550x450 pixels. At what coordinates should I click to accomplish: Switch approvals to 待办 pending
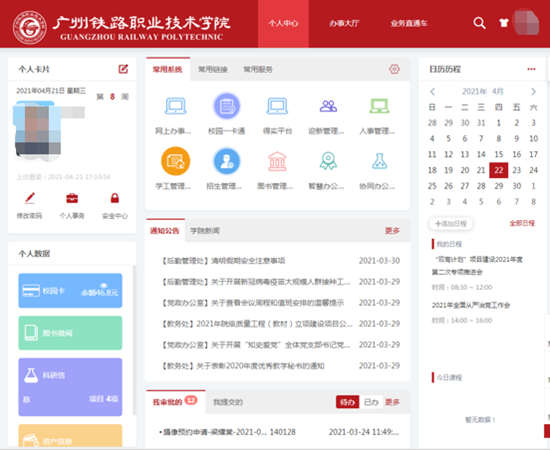(347, 402)
